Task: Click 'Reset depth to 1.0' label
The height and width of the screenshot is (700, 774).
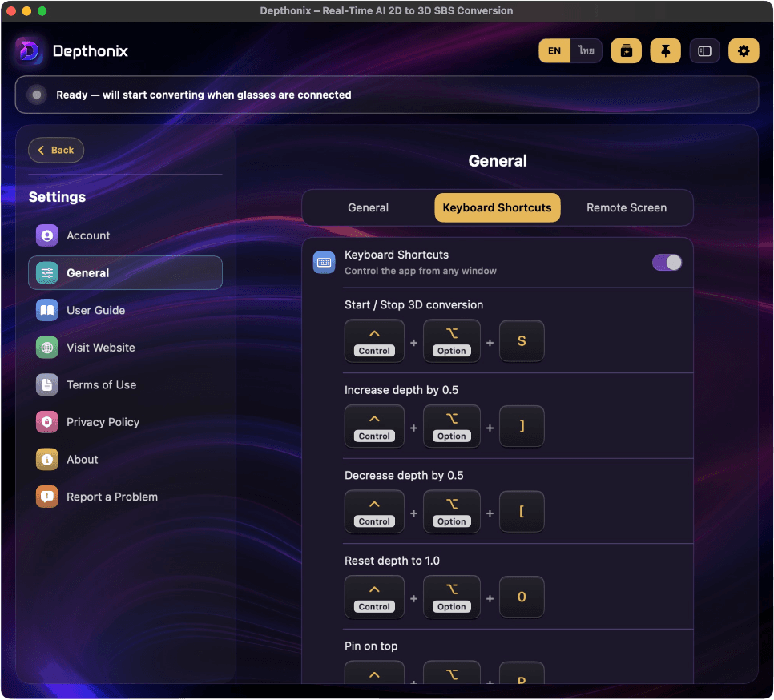Action: (392, 561)
